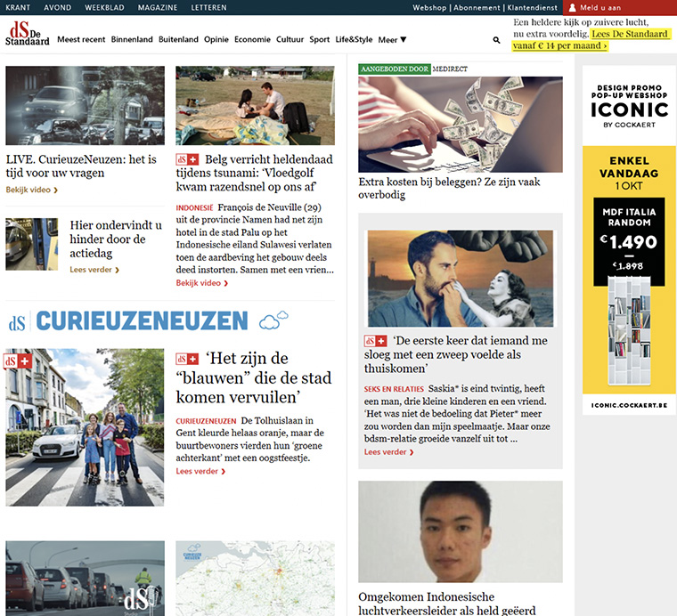Click the MEDIRECT sponsor name
677x616 pixels.
coord(450,69)
